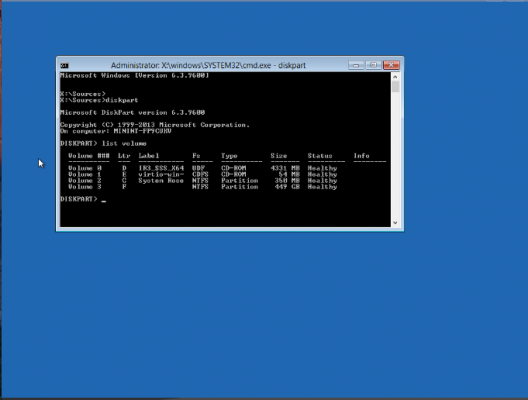Viewport: 528px width, 400px height.
Task: Select the Volume 0 row with letter D
Action: 203,168
